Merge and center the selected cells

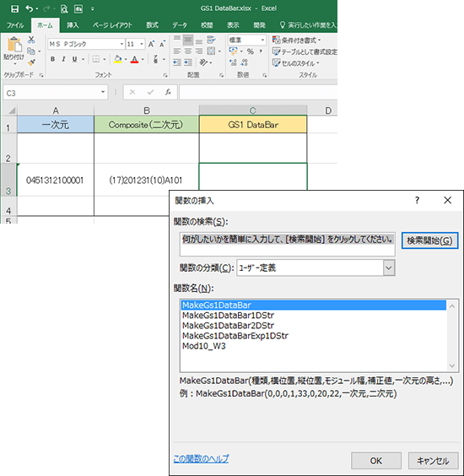(x=211, y=51)
